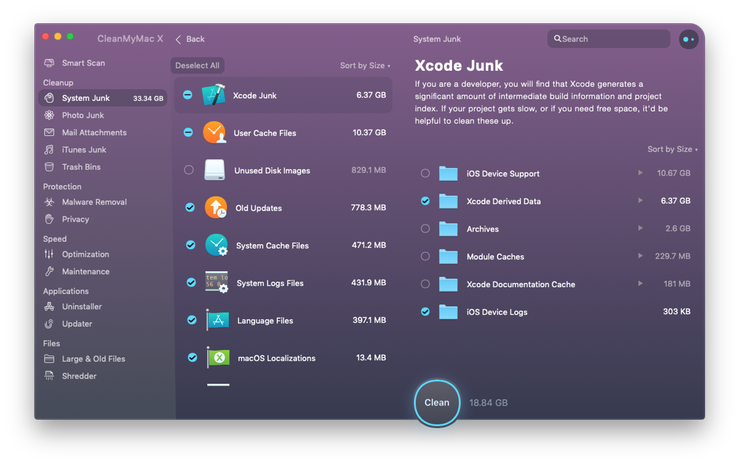Uncheck the System Logs Files checkbox
The width and height of the screenshot is (740, 465).
(x=191, y=282)
